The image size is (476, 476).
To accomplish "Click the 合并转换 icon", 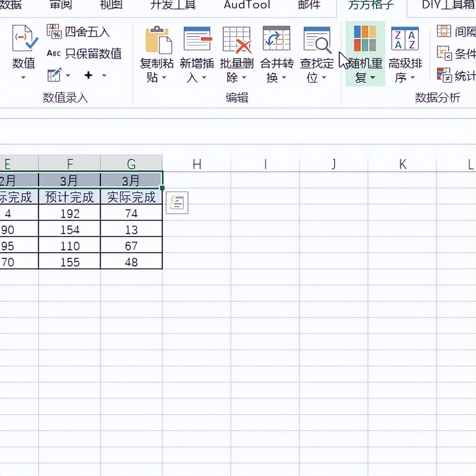I will point(277,39).
